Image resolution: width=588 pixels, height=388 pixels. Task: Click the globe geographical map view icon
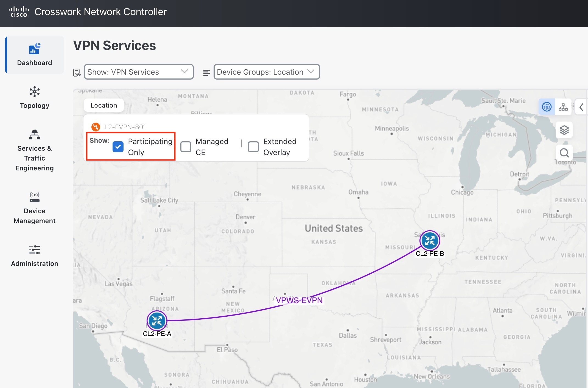tap(547, 107)
